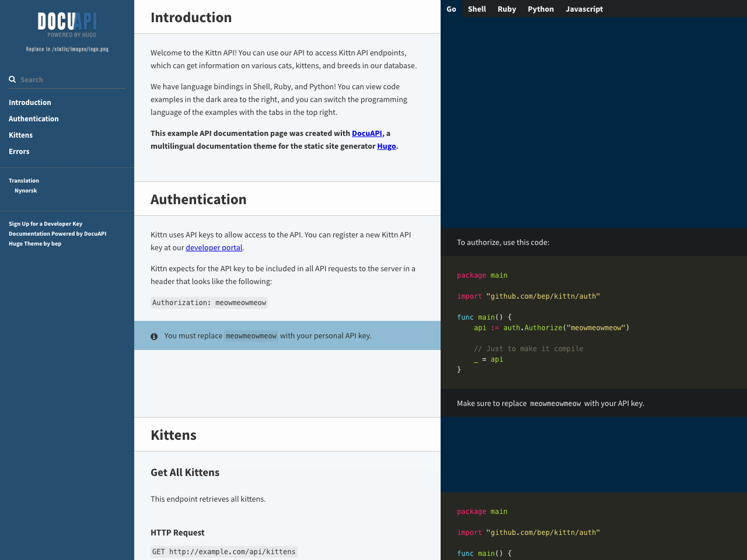747x560 pixels.
Task: Switch to the Javascript language tab
Action: pyautogui.click(x=584, y=8)
